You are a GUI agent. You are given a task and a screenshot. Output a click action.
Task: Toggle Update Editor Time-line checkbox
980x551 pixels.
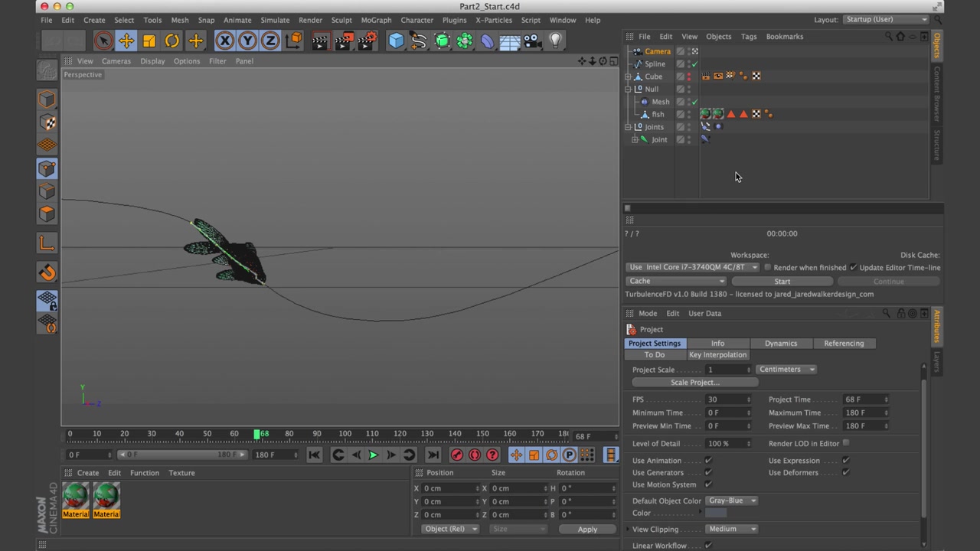pos(854,268)
